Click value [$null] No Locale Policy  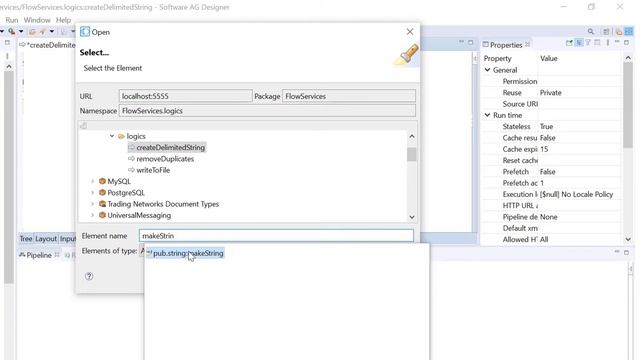coord(576,194)
